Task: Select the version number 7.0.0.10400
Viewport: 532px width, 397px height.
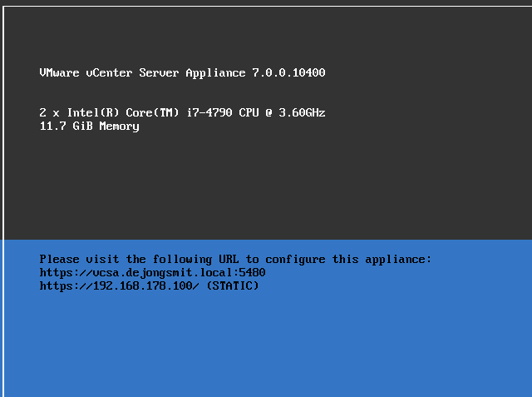Action: 288,72
